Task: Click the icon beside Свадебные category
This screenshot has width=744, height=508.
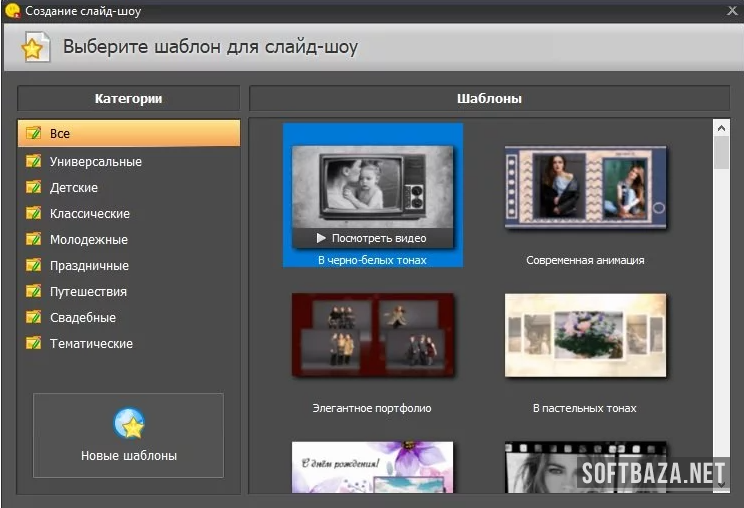Action: (x=33, y=317)
